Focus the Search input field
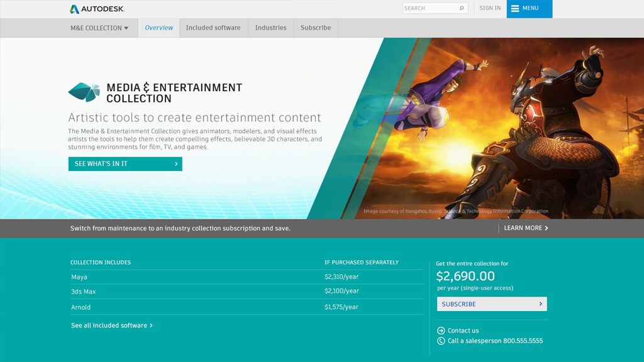The image size is (644, 362). (x=435, y=8)
